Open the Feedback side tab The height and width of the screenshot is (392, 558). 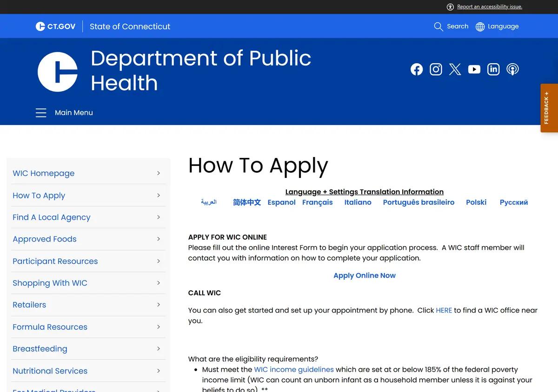tap(549, 108)
